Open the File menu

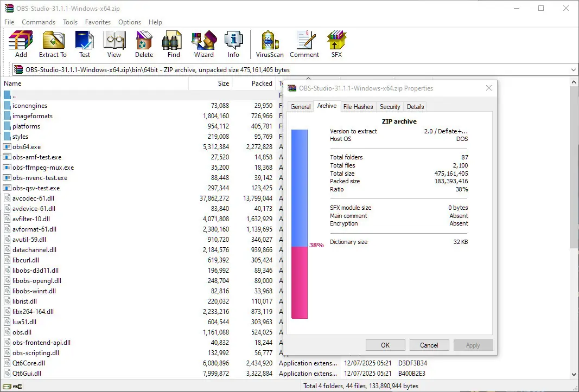[9, 22]
